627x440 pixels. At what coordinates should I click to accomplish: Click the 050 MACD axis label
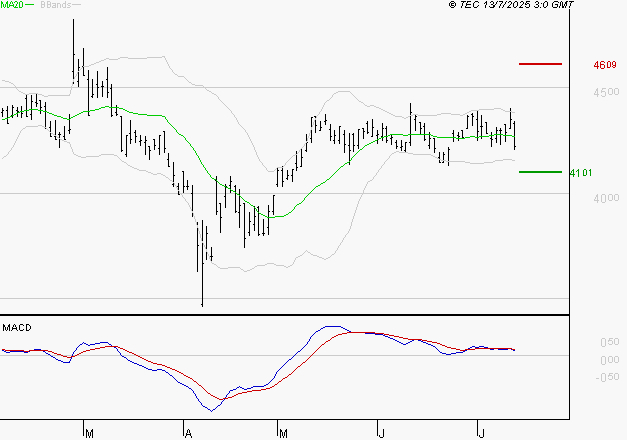[x=610, y=342]
